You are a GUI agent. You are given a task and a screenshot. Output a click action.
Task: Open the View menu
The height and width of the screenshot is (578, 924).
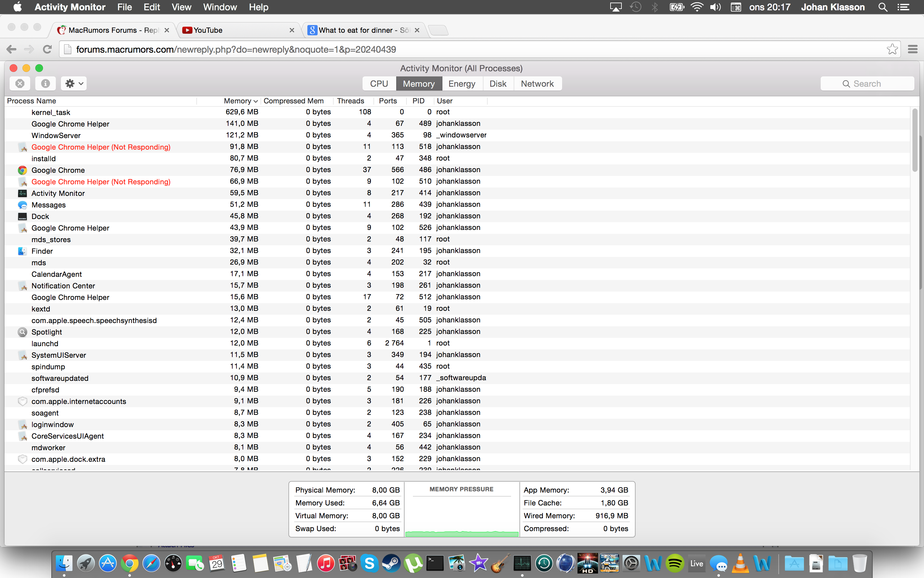[181, 7]
